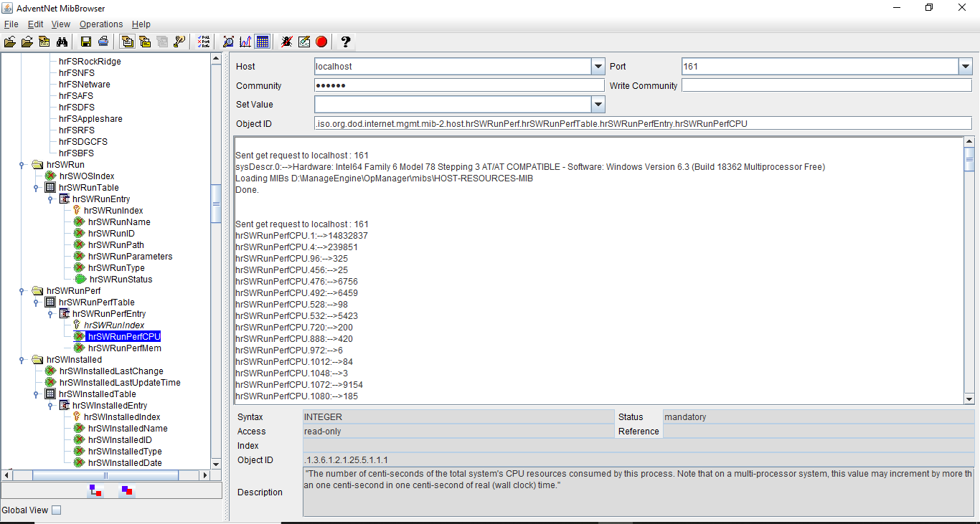
Task: Collapse the hrSWRunEntry node handle
Action: [x=50, y=199]
